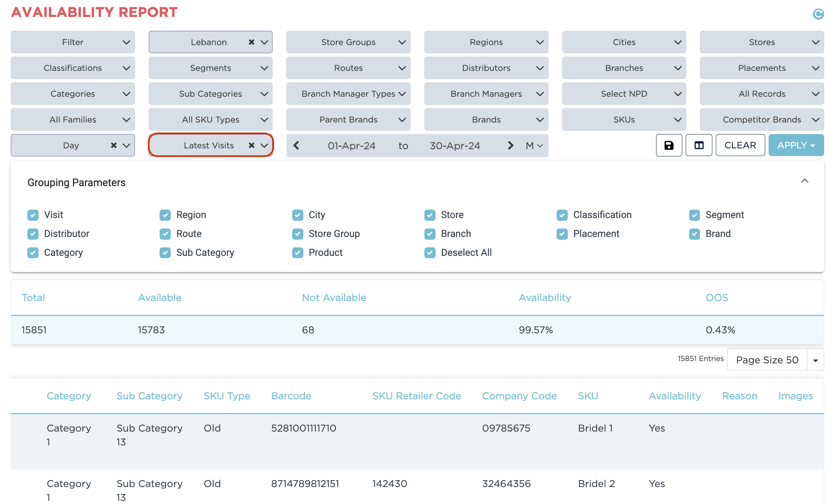Image resolution: width=838 pixels, height=504 pixels.
Task: Toggle the Deselect All checkbox
Action: tap(430, 253)
